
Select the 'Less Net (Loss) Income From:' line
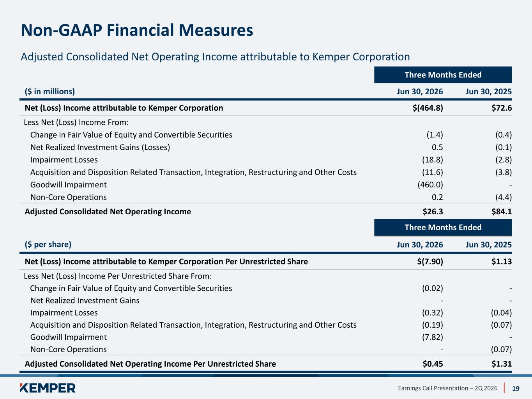point(76,122)
